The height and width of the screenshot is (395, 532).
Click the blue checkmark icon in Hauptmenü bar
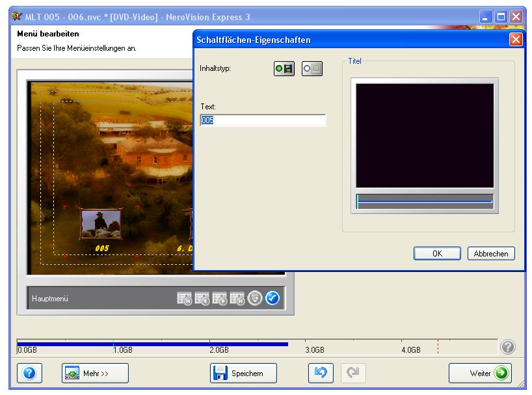point(273,298)
